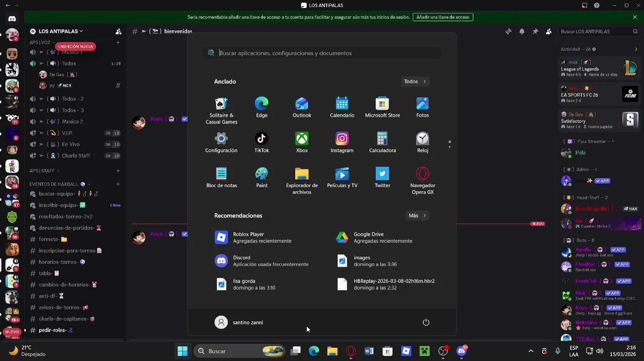Open avisos-de-torneo channel

[74, 307]
